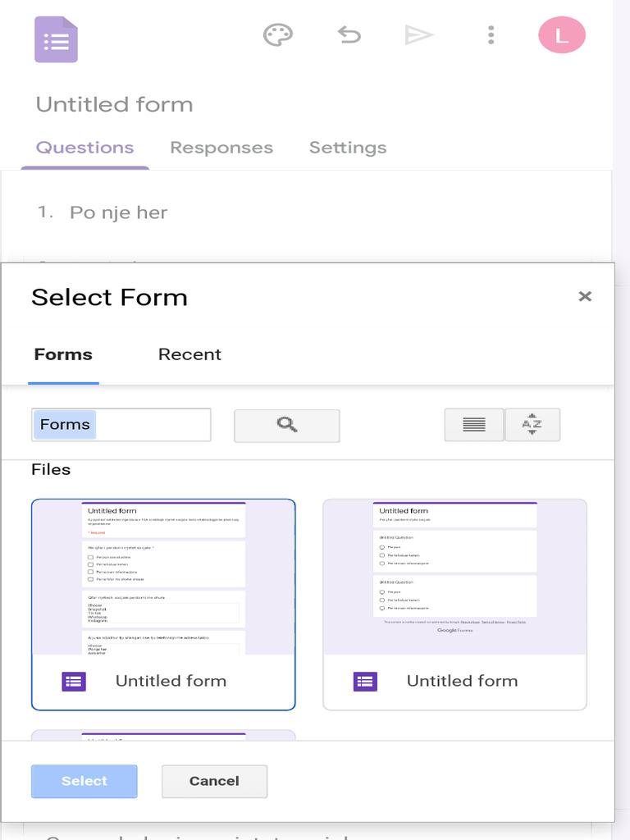Open the Responses tab

tap(221, 148)
